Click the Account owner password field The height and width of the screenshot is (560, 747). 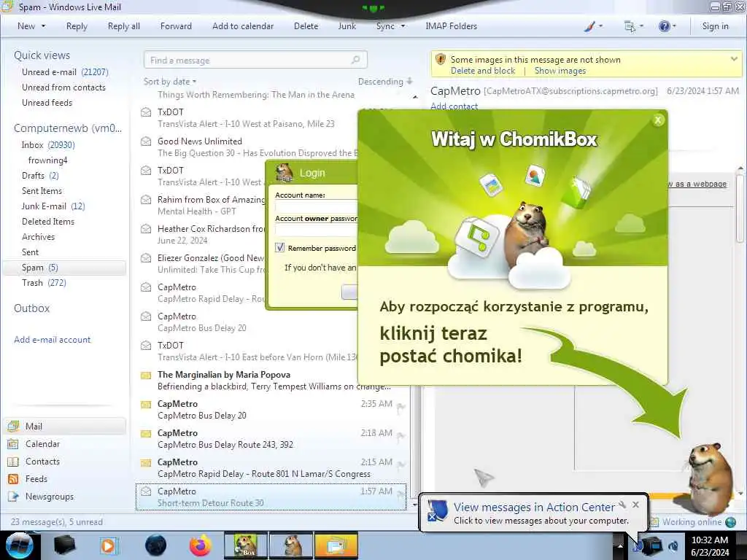[317, 230]
